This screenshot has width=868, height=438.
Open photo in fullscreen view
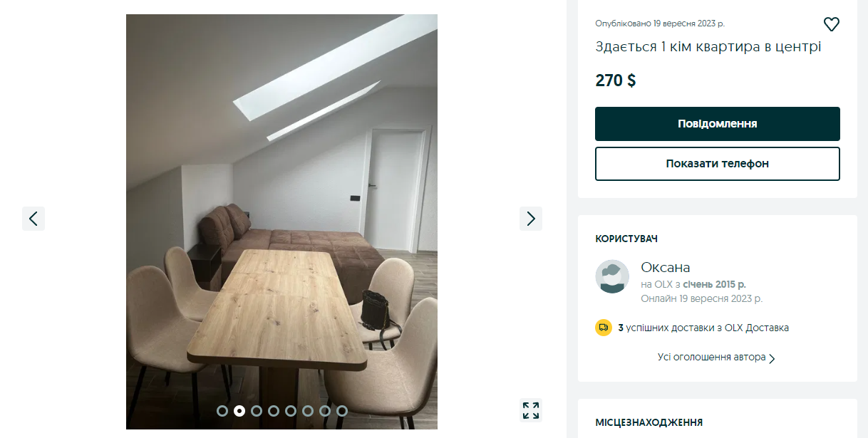[531, 410]
